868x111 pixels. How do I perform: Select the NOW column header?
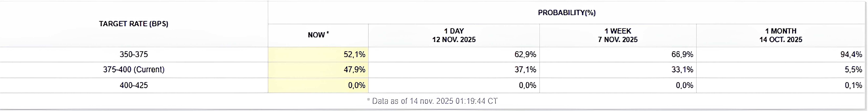(x=318, y=35)
